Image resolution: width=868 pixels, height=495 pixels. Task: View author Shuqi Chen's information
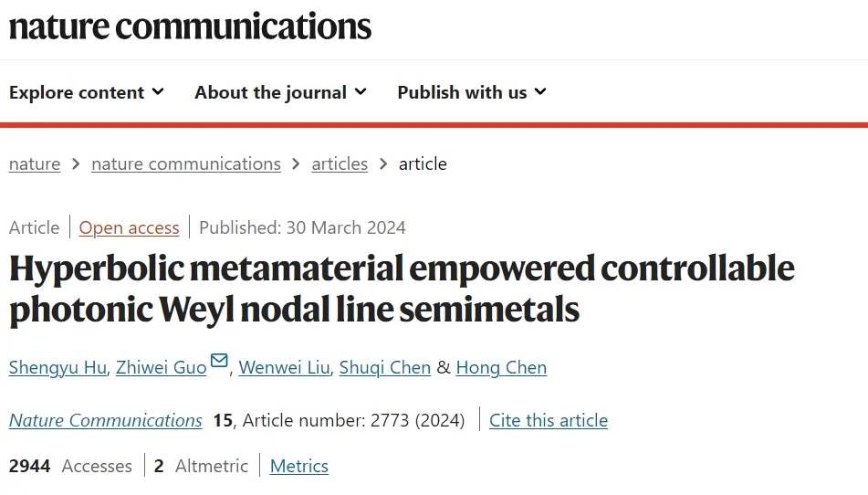point(384,368)
